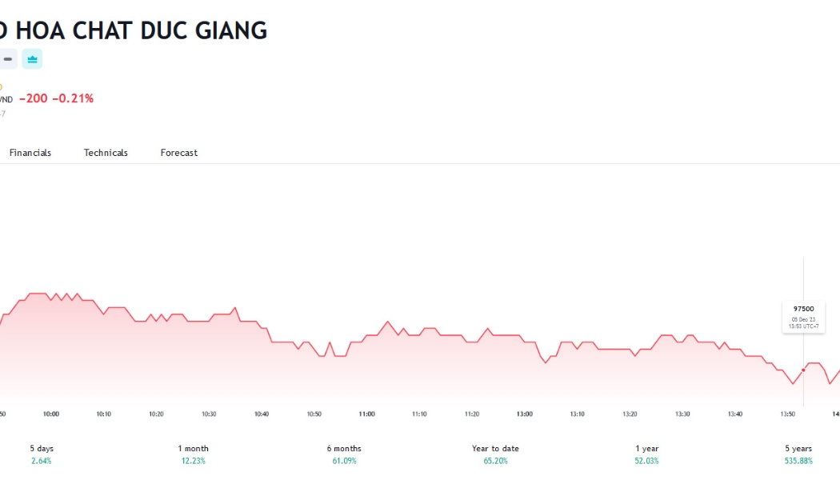Select the 5 days performance range
Viewport: 840px width, 504px height.
[x=42, y=454]
